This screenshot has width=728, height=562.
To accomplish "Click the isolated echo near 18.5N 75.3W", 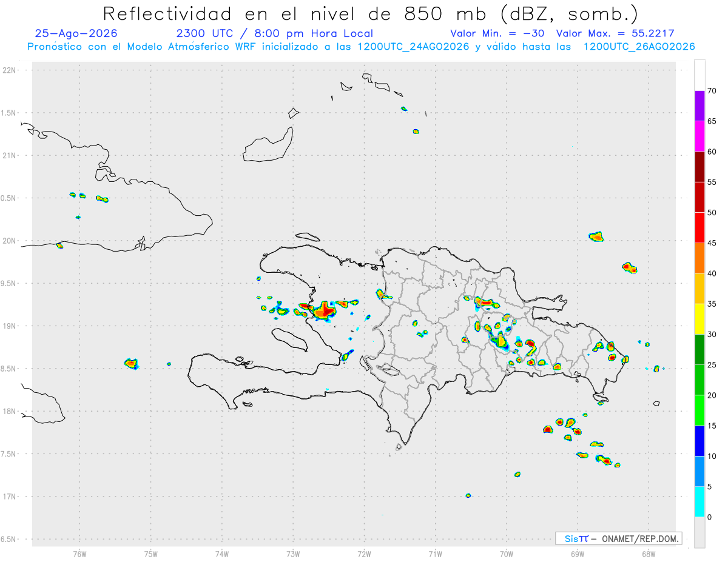I will pos(132,363).
